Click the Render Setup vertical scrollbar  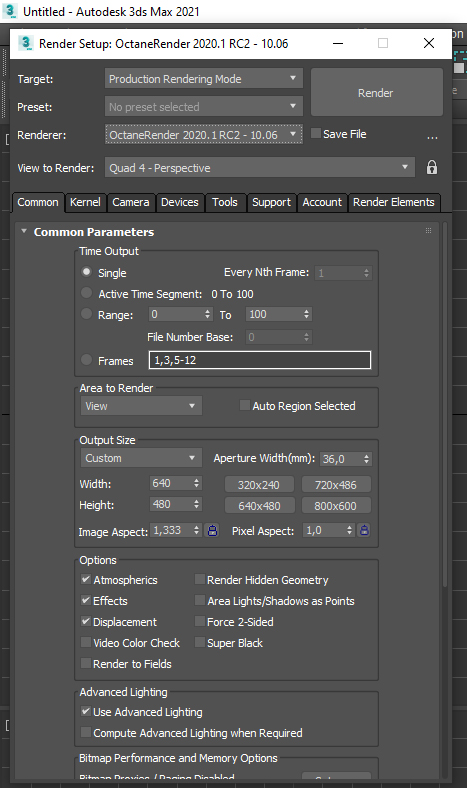pyautogui.click(x=445, y=405)
